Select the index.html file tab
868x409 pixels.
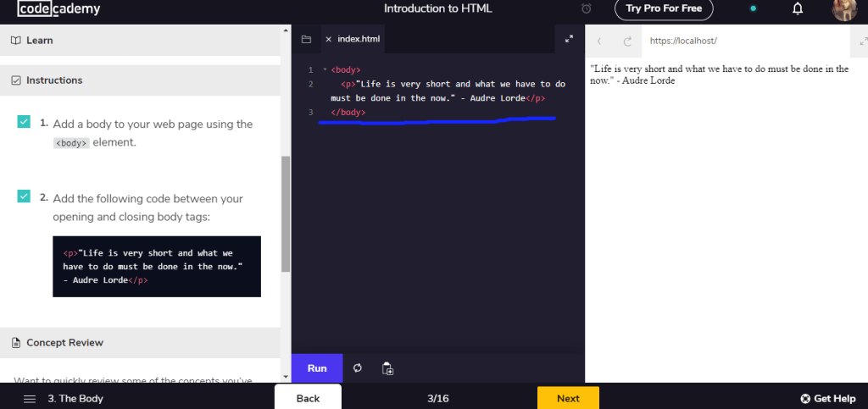[x=359, y=39]
